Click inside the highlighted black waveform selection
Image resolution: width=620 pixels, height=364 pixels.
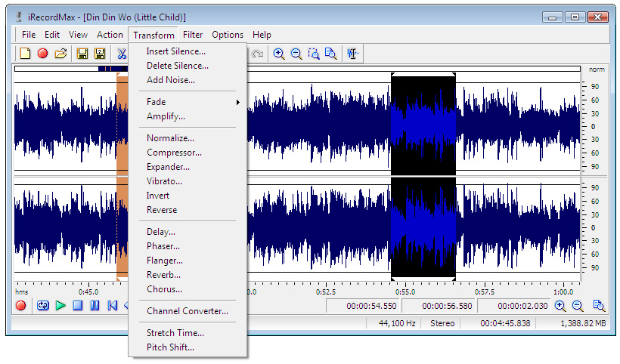point(423,174)
